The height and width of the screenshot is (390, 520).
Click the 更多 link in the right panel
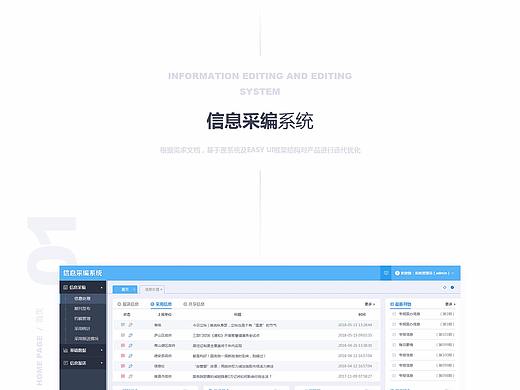click(450, 304)
